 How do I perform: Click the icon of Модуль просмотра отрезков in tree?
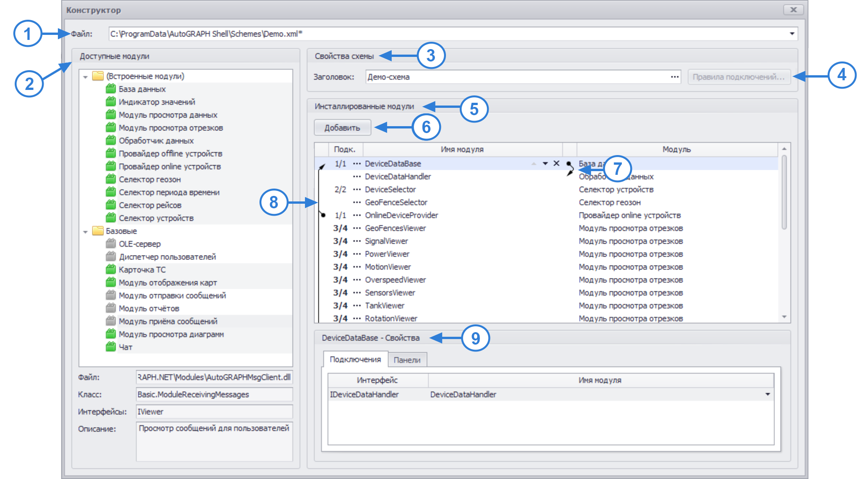pyautogui.click(x=111, y=127)
